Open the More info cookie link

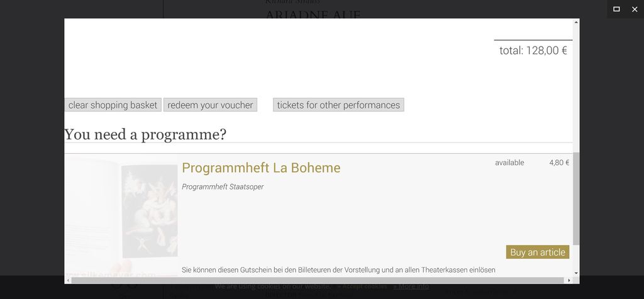point(411,286)
